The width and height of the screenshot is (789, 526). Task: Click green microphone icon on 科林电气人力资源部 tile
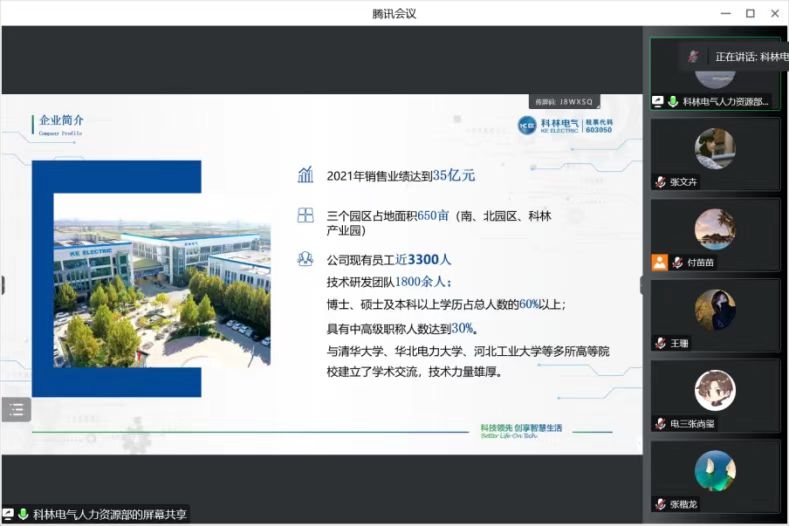(x=673, y=101)
